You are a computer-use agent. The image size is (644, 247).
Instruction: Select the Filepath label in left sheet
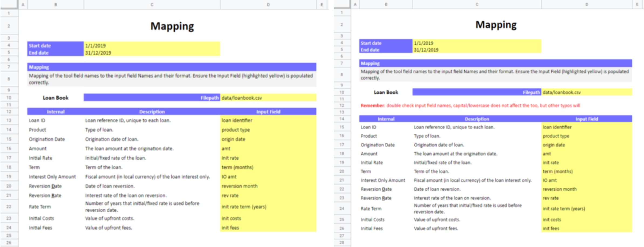pos(209,98)
